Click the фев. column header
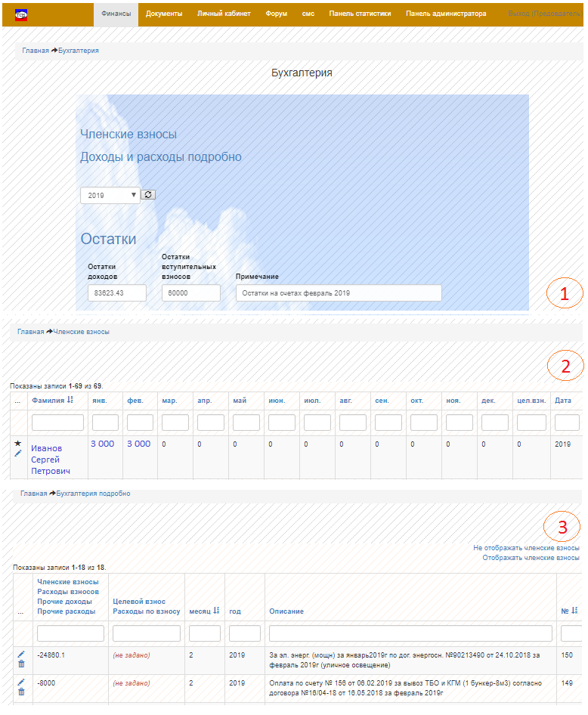 (x=135, y=401)
